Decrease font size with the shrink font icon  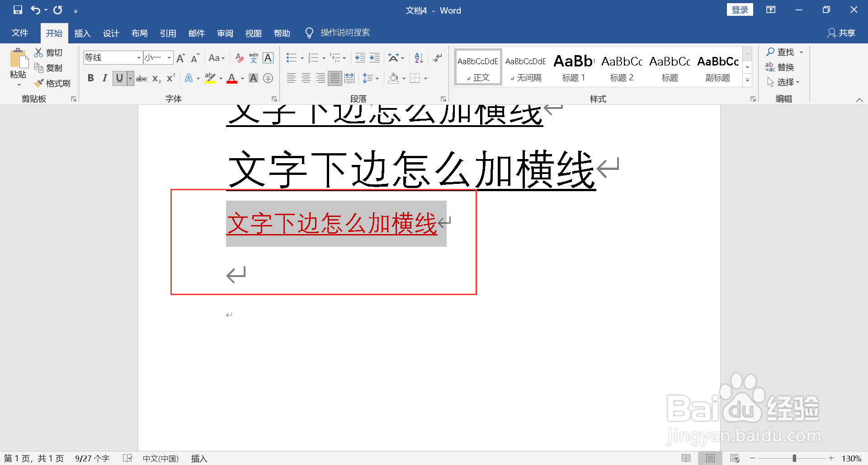coord(195,58)
